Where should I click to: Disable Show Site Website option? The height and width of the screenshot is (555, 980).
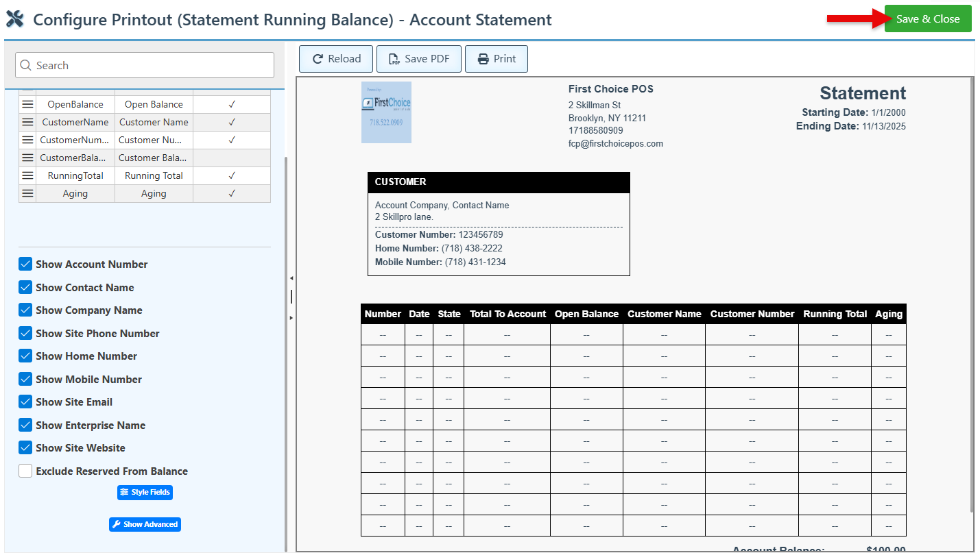(25, 448)
